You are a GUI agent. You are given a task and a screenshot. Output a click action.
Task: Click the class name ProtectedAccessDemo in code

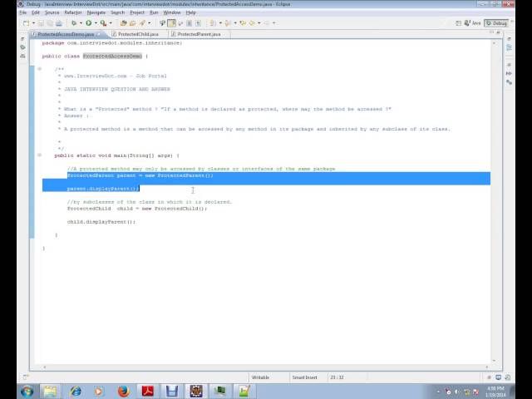[x=112, y=57]
